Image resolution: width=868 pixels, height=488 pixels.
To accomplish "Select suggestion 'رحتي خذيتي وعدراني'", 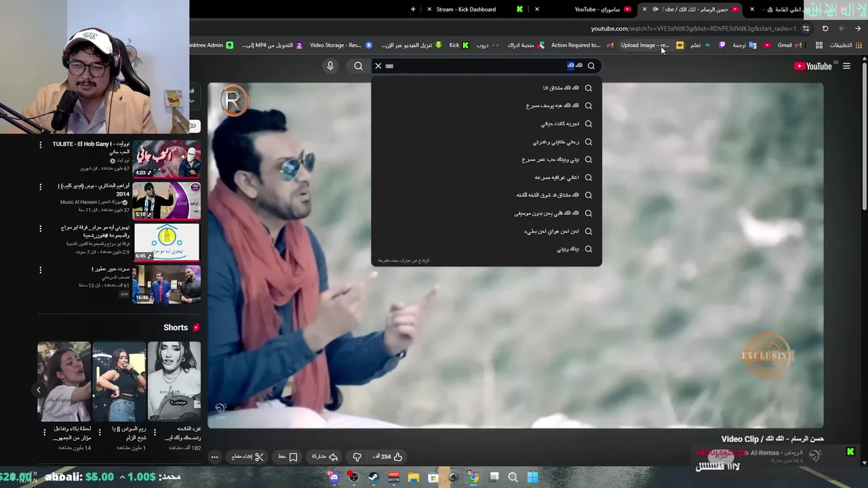I will point(486,142).
